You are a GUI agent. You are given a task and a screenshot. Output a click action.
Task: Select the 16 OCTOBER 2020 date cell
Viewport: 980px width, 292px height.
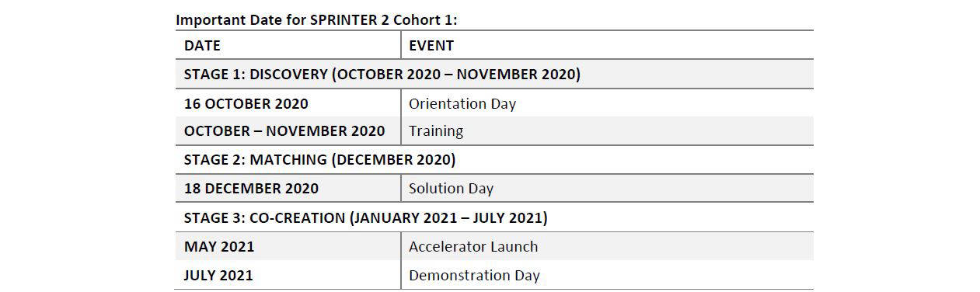tap(288, 103)
